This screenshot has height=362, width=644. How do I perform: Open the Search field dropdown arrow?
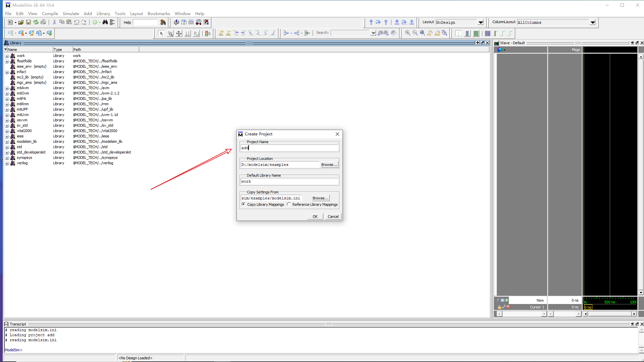(373, 33)
